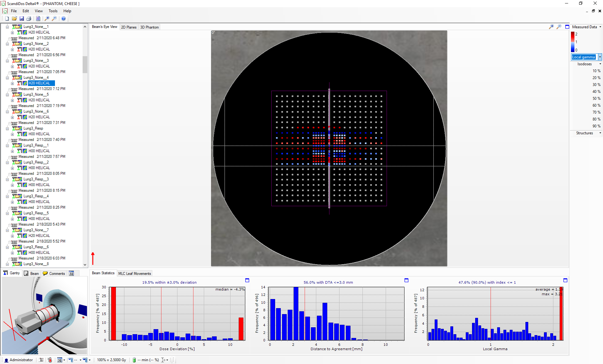Collapse the Lung3_Resp tree node
The height and width of the screenshot is (364, 603).
pyautogui.click(x=7, y=128)
